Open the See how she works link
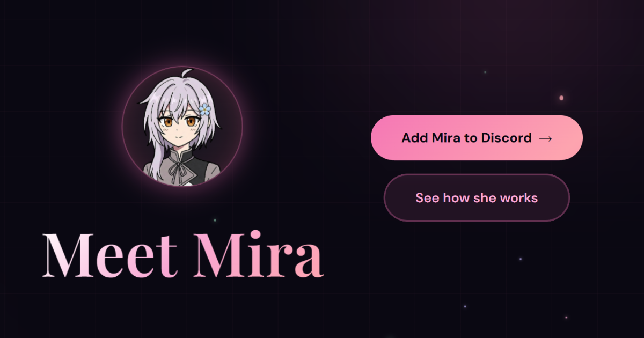 [477, 197]
